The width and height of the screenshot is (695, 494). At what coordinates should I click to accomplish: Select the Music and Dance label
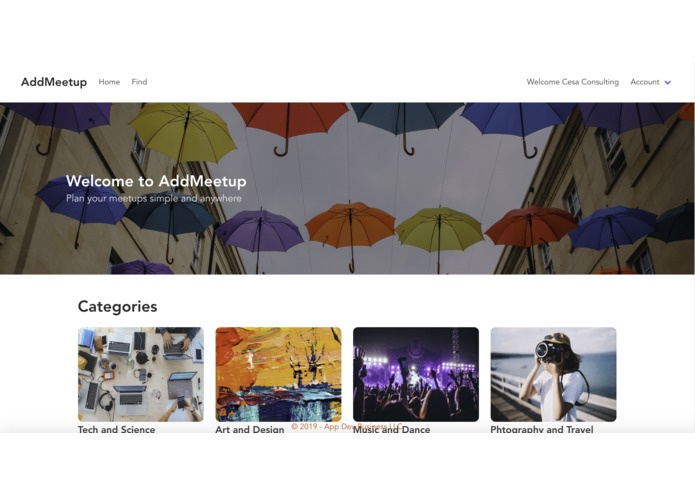coord(391,429)
